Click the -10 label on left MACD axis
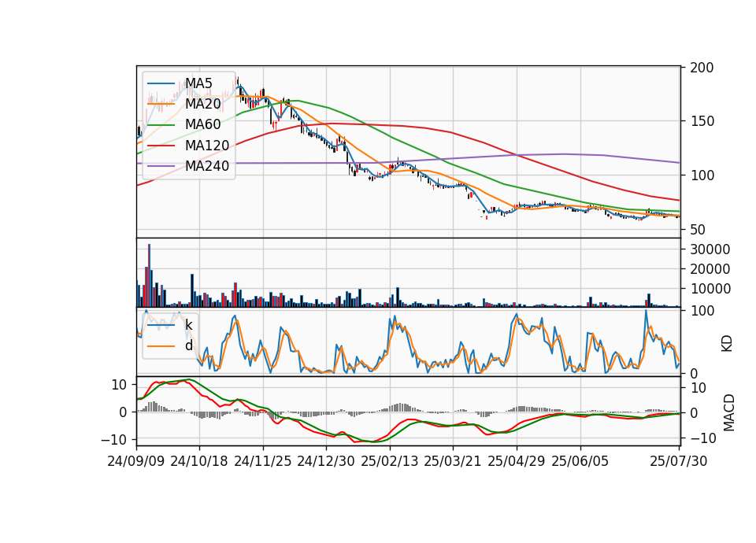Screen dimensions: 756x543 113,441
